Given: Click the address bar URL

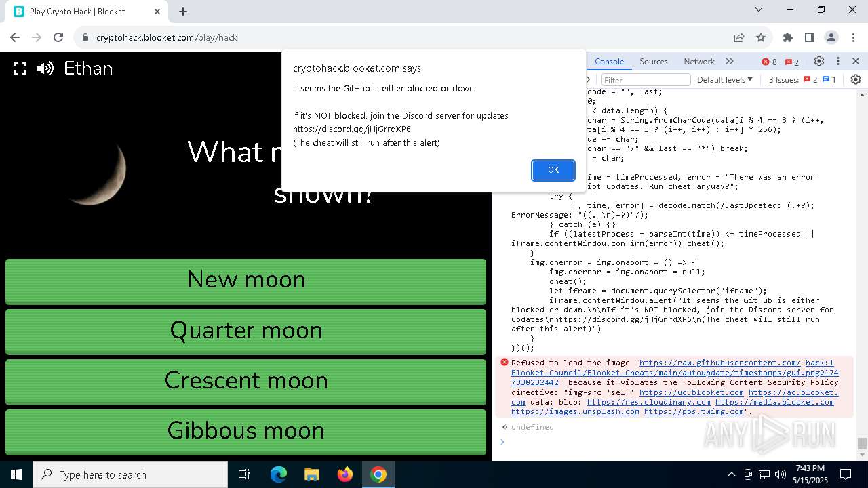Looking at the screenshot, I should coord(167,38).
